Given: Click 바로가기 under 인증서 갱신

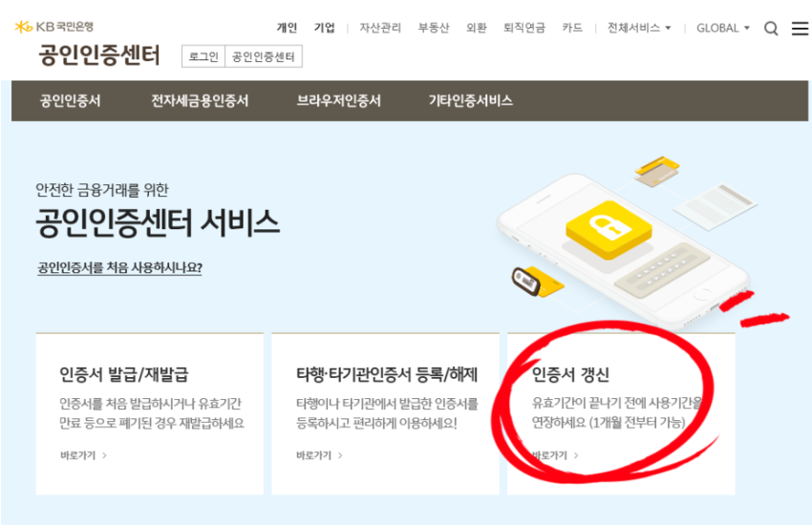Looking at the screenshot, I should click(555, 455).
